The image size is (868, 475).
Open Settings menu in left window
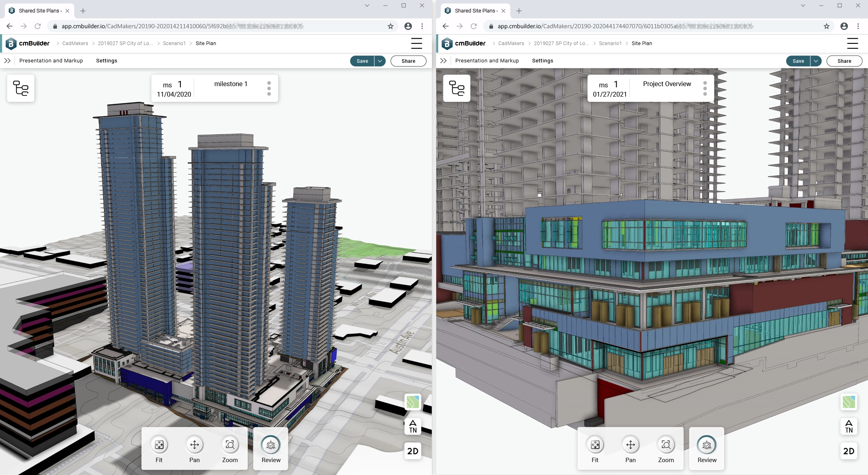107,61
